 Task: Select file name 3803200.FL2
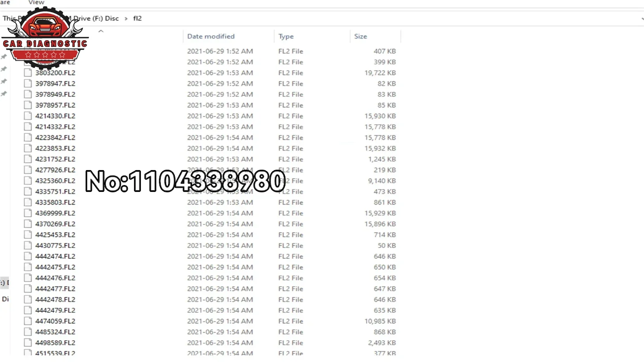pos(55,73)
